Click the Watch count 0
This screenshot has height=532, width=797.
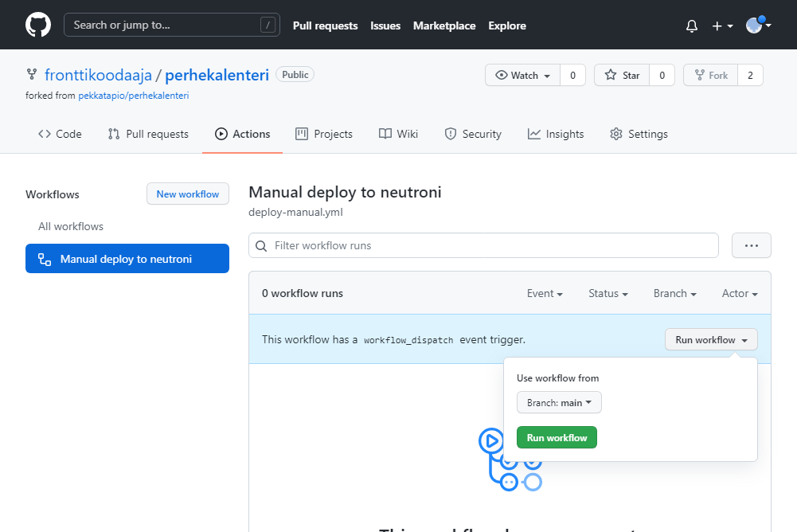[572, 76]
